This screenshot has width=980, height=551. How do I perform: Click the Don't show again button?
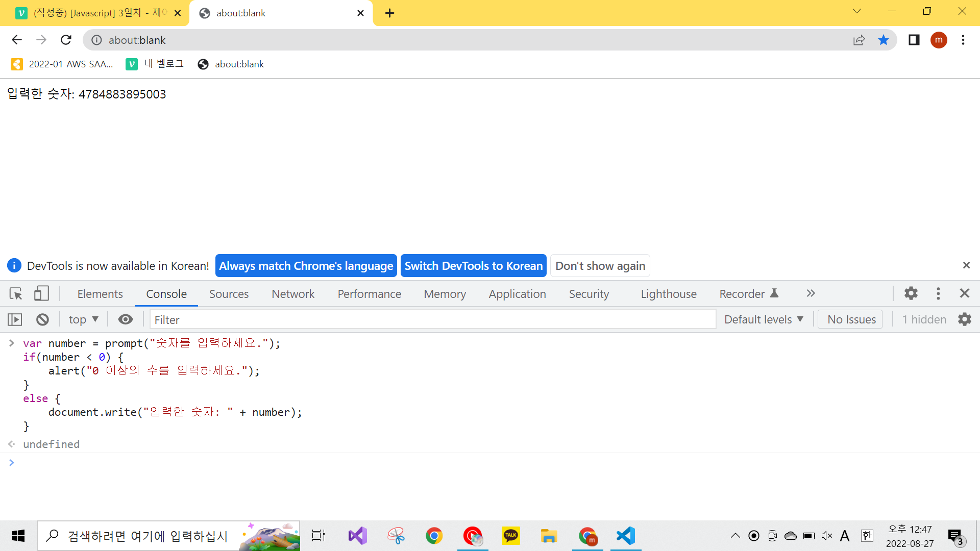pyautogui.click(x=600, y=266)
